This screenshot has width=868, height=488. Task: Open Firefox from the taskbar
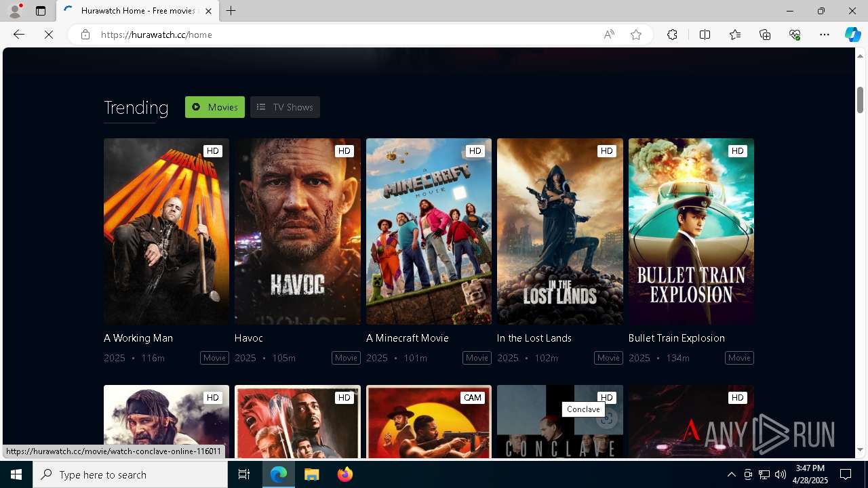[x=344, y=474]
